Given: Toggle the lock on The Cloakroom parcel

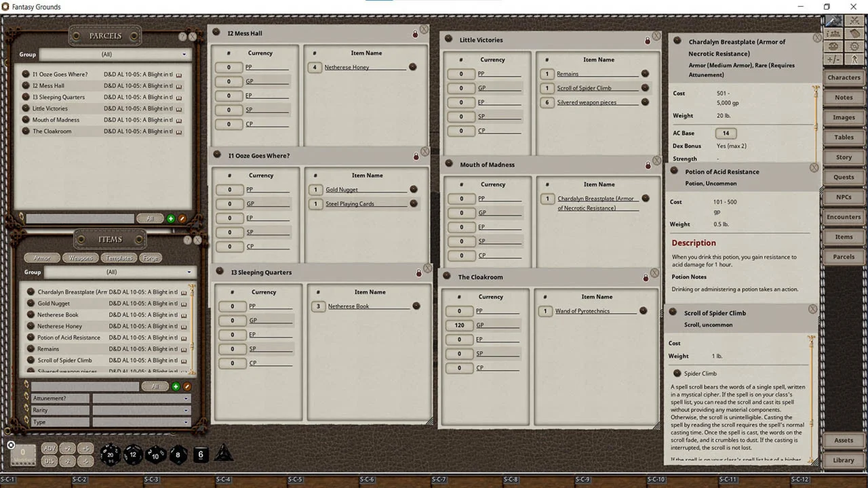Looking at the screenshot, I should coord(646,278).
